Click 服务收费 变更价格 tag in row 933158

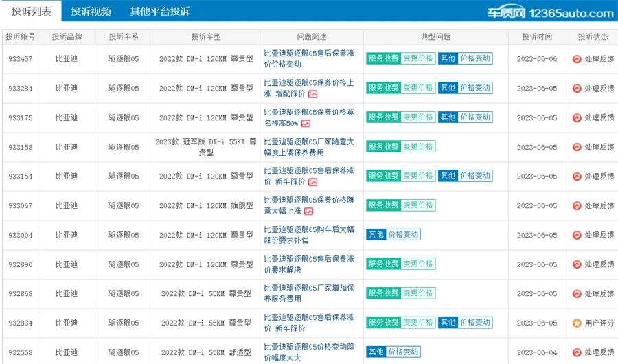(401, 146)
